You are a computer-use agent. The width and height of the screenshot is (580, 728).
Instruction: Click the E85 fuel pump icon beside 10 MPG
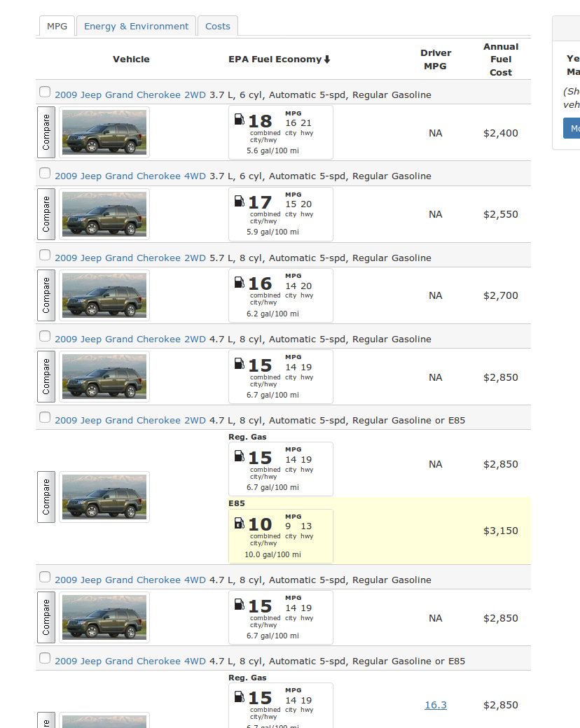240,523
